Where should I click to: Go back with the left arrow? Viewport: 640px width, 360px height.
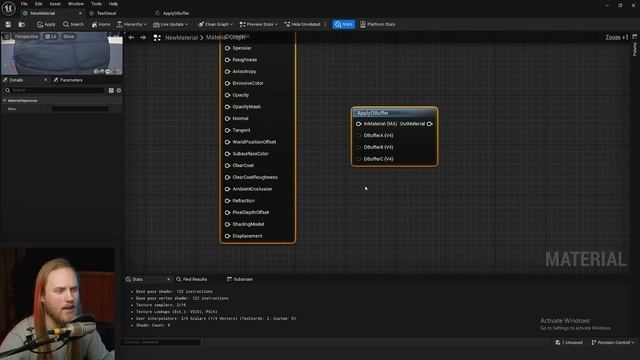coord(131,38)
